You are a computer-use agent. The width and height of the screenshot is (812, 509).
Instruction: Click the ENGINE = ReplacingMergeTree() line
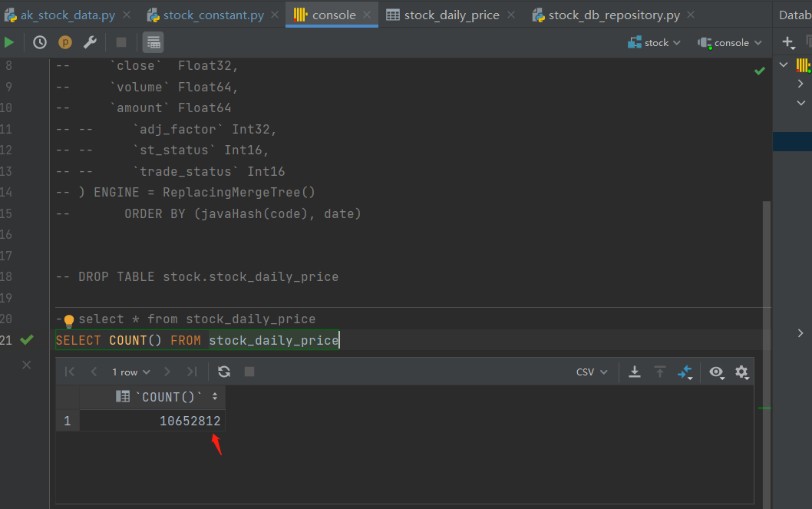point(186,193)
